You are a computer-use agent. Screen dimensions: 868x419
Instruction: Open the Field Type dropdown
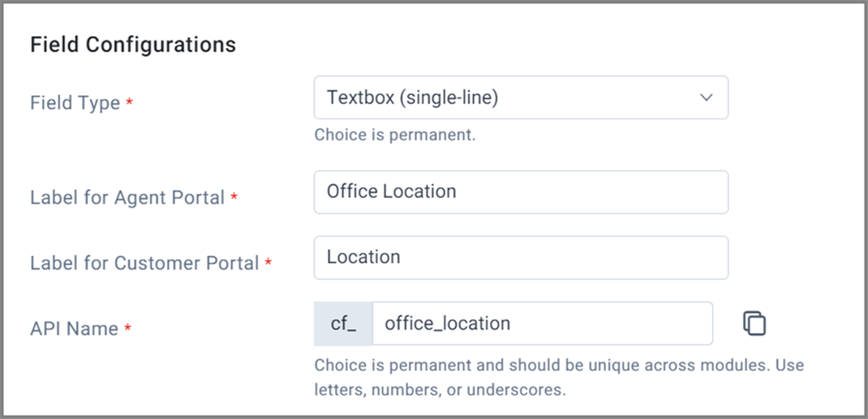coord(521,97)
